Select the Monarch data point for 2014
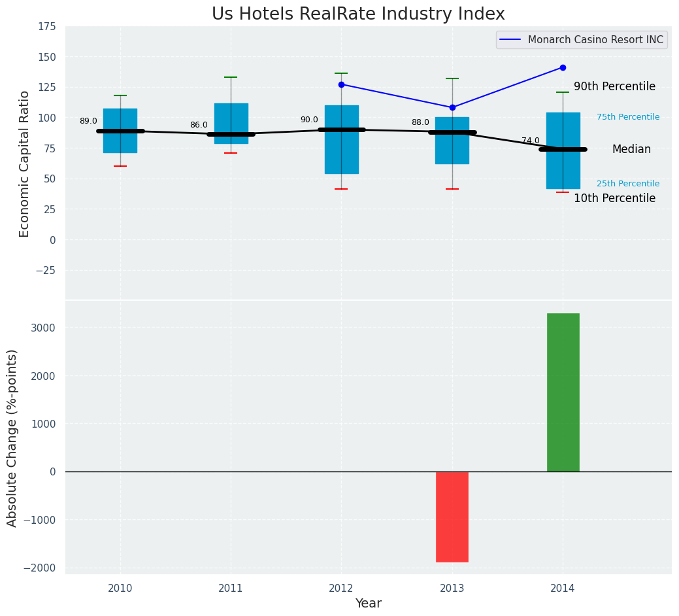679x616 pixels. 563,67
